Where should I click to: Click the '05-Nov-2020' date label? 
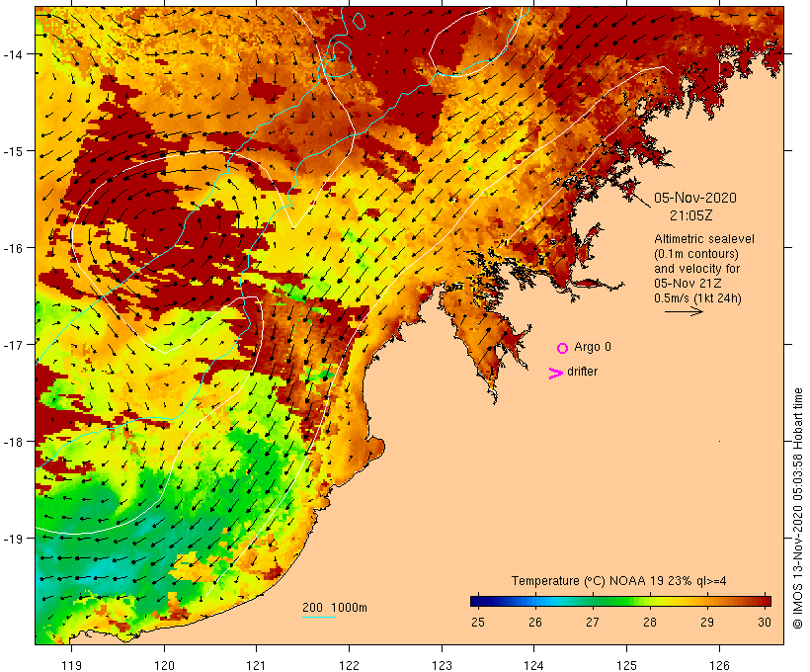click(x=695, y=198)
